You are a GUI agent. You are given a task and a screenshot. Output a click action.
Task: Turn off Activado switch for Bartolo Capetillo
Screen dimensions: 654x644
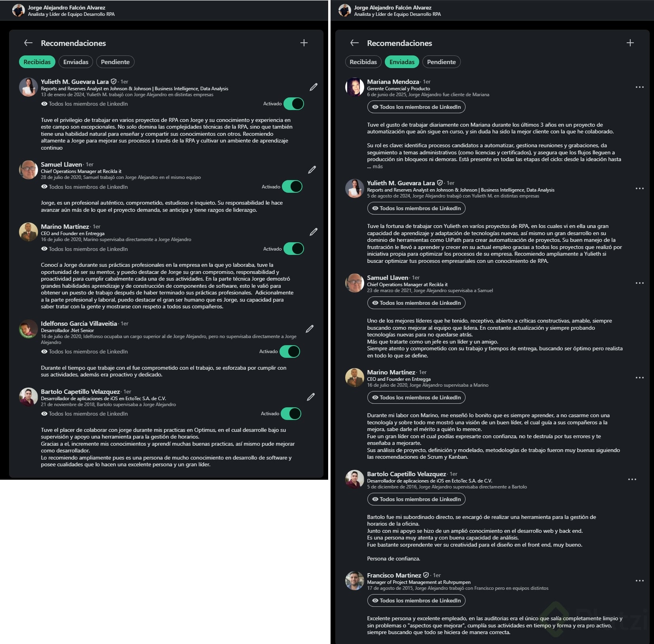pyautogui.click(x=291, y=414)
